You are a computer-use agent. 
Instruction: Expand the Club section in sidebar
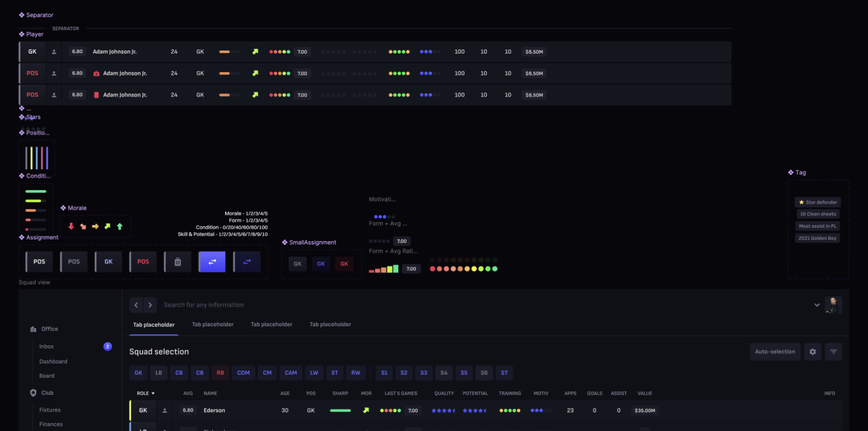(47, 393)
